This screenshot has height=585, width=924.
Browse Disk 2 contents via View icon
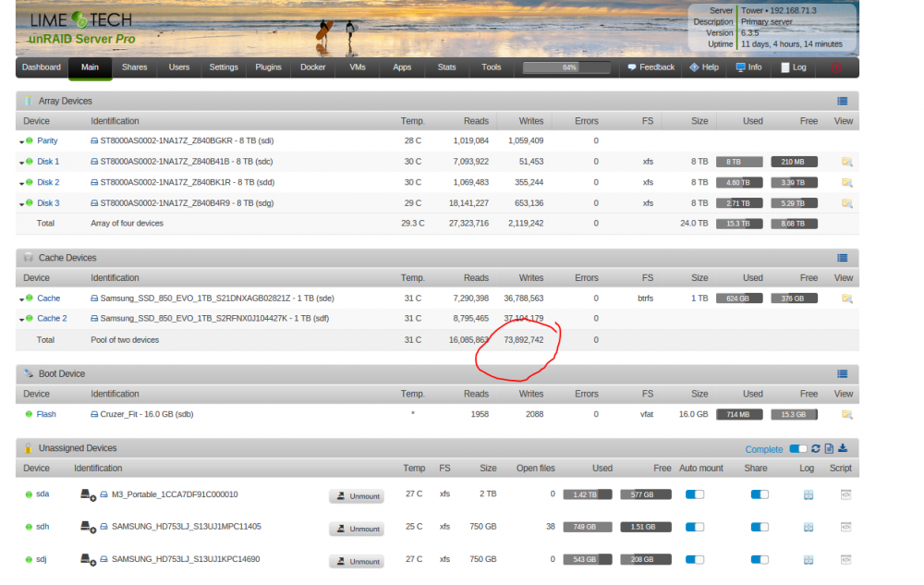(846, 183)
